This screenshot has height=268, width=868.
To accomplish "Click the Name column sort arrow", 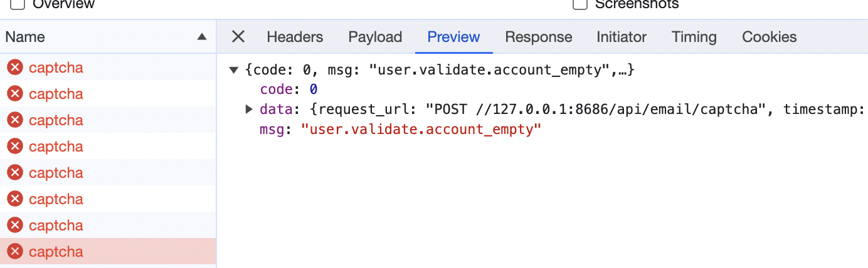I will 202,37.
